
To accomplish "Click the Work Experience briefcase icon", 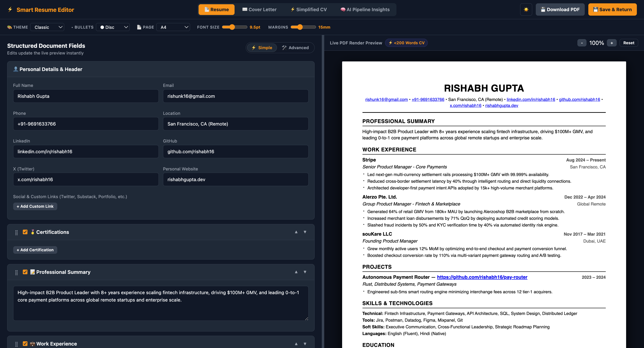I will 32,344.
